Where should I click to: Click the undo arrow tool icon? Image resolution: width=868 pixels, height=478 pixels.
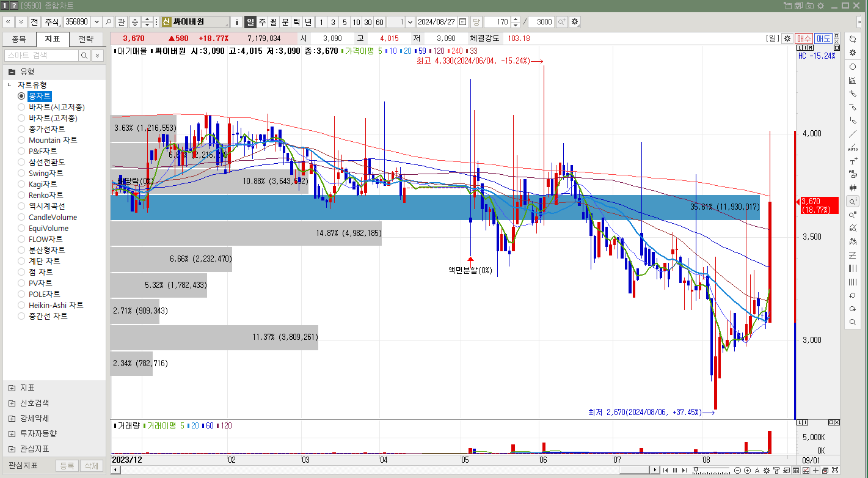click(x=853, y=295)
